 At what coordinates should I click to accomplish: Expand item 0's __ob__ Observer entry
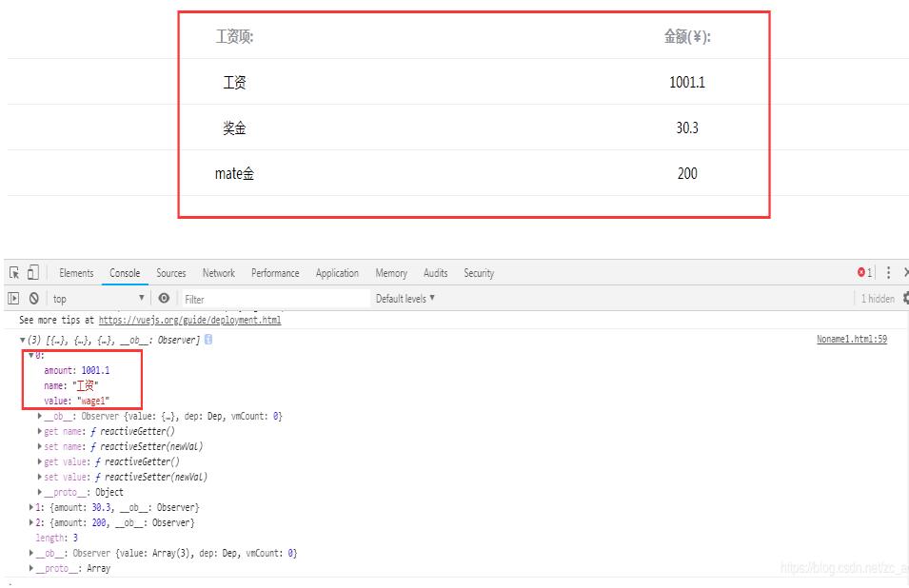(x=39, y=416)
